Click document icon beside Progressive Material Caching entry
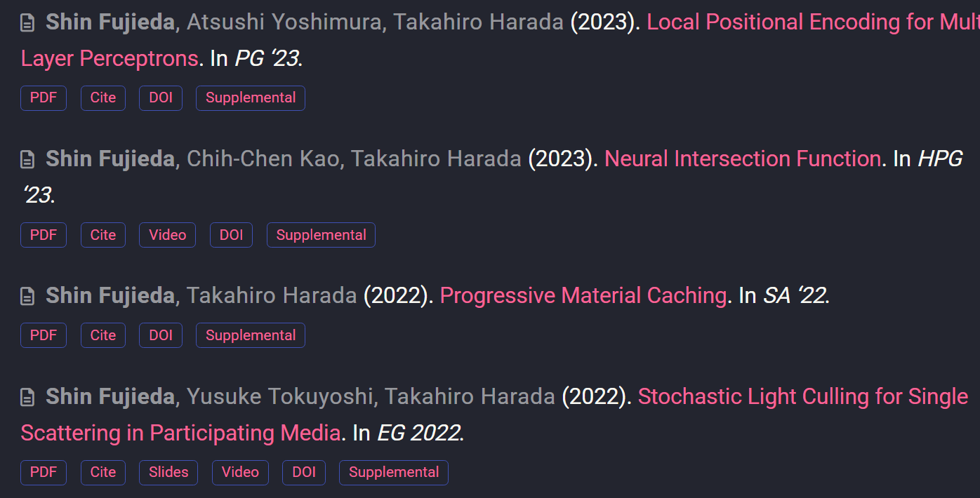Viewport: 980px width, 498px height. pyautogui.click(x=27, y=297)
